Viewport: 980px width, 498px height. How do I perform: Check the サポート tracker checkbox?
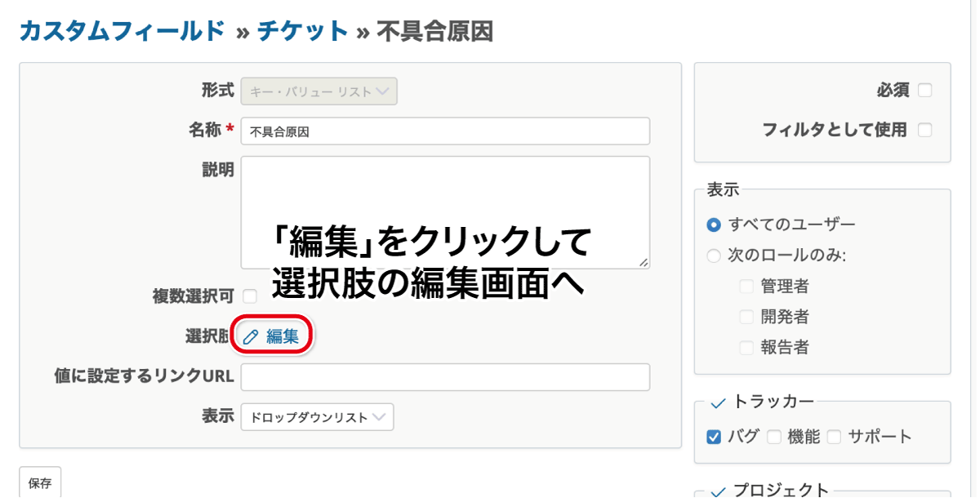[834, 437]
